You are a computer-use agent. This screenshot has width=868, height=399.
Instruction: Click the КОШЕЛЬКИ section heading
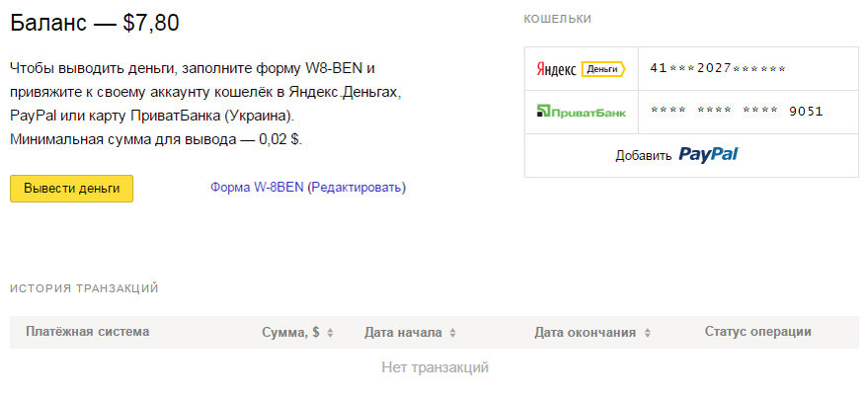(558, 19)
